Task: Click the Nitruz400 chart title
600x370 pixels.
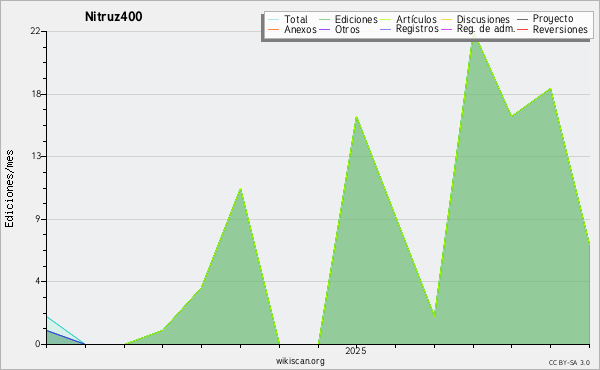Action: pyautogui.click(x=114, y=17)
